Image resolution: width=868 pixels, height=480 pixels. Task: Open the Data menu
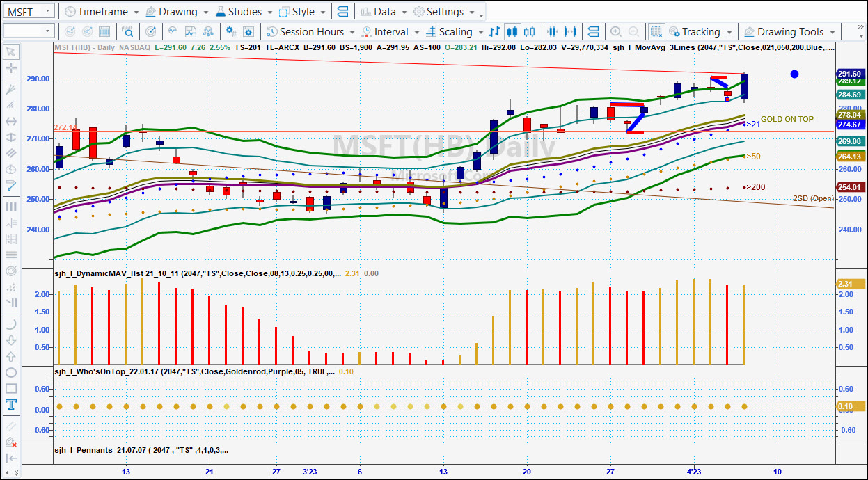coord(384,12)
